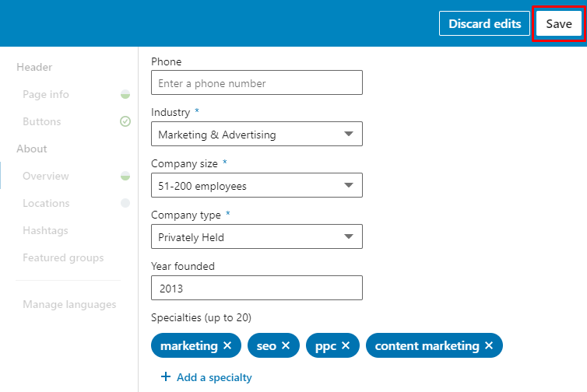Click the Add a specialty link

[x=214, y=377]
